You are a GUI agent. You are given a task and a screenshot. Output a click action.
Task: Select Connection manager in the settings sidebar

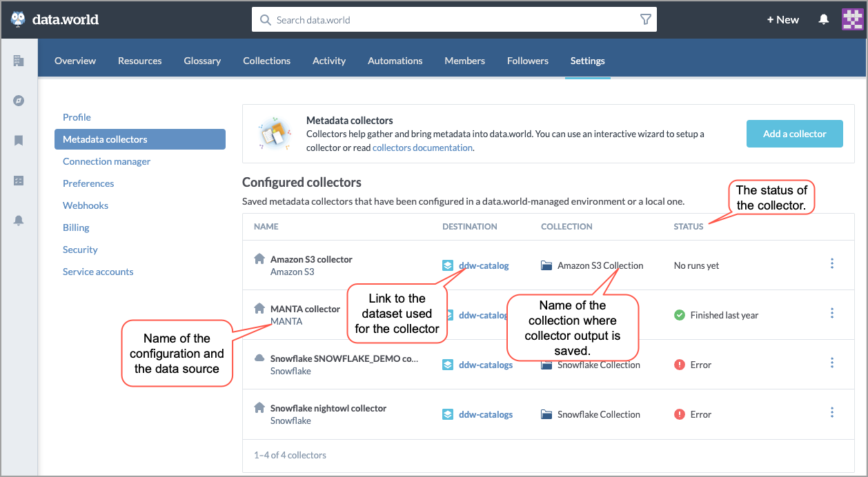[x=106, y=161]
